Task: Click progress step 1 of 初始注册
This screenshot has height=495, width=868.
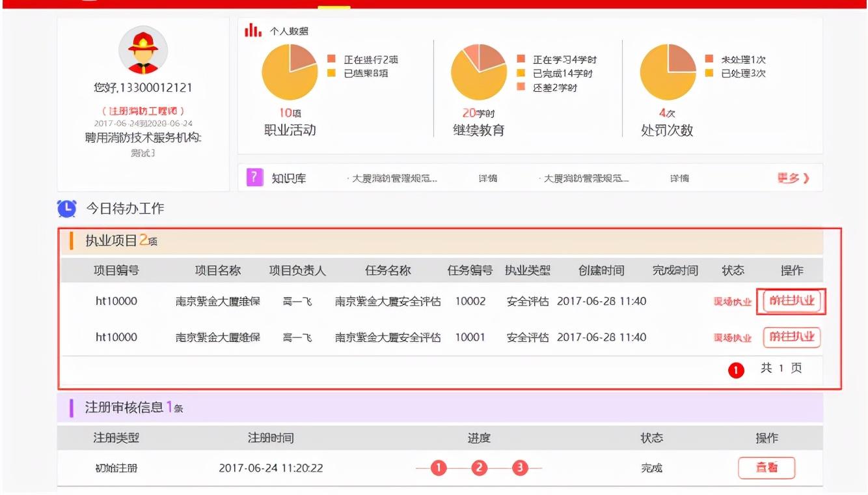Action: [439, 468]
